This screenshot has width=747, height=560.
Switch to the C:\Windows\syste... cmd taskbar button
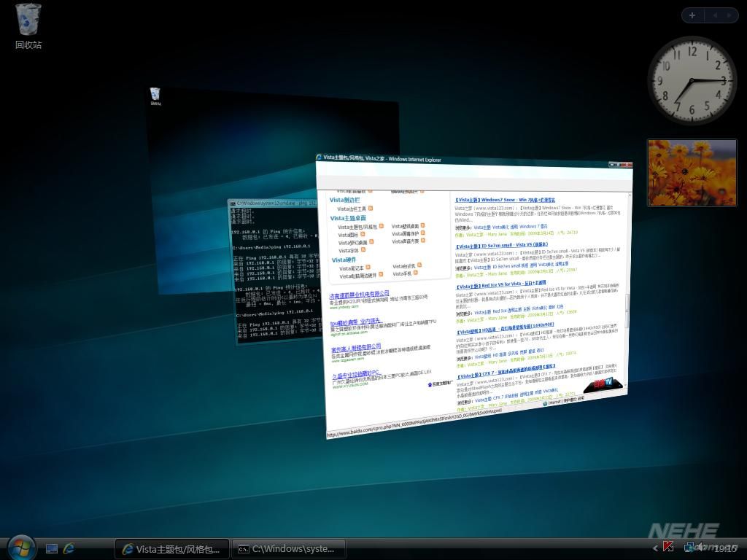click(x=288, y=549)
